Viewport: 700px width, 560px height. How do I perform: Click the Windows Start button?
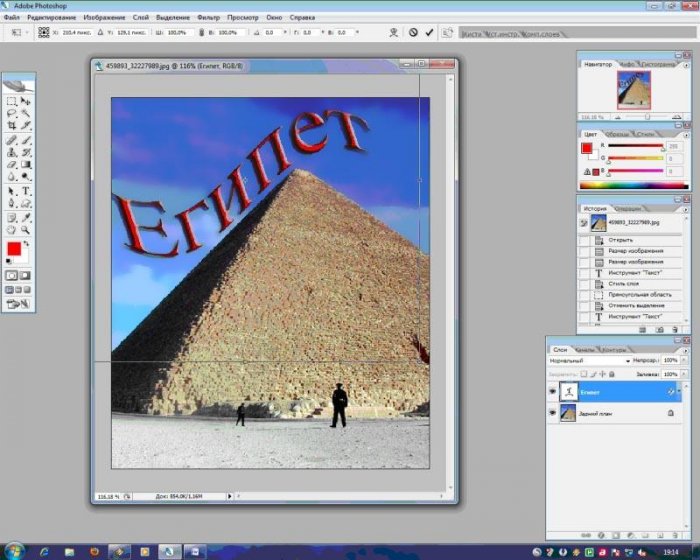(12, 551)
